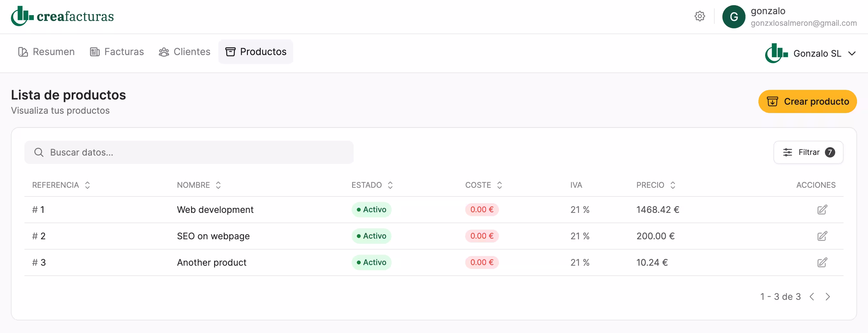Edit the Web development product
Viewport: 868px width, 333px height.
pos(822,210)
